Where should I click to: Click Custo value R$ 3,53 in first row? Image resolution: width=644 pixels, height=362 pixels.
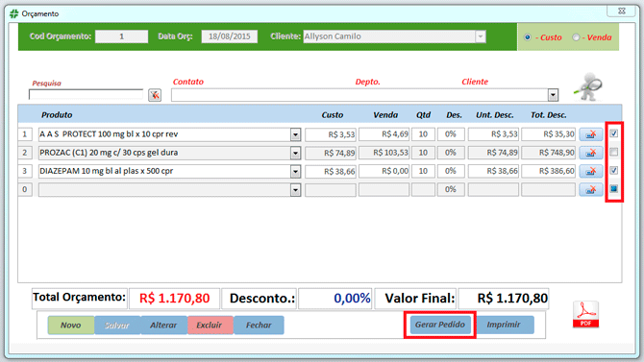click(x=331, y=134)
